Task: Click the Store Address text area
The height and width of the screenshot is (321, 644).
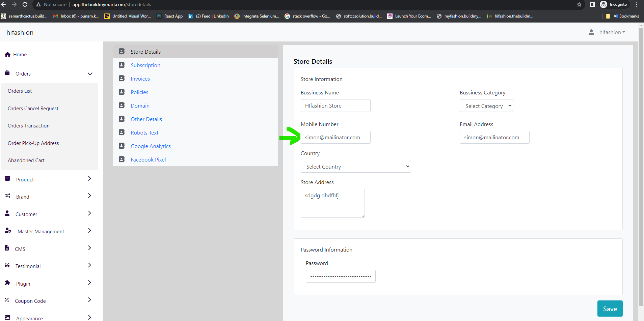Action: [x=333, y=203]
